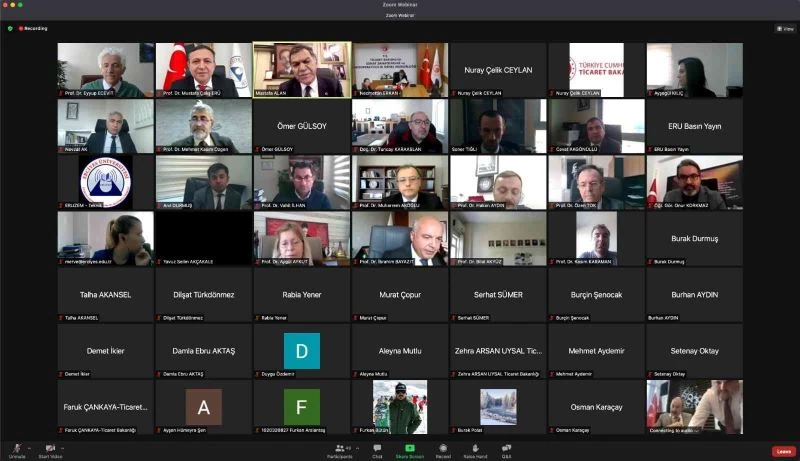This screenshot has height=461, width=800.
Task: Click Ömer GÜLSOY's participant tile
Action: (x=301, y=125)
